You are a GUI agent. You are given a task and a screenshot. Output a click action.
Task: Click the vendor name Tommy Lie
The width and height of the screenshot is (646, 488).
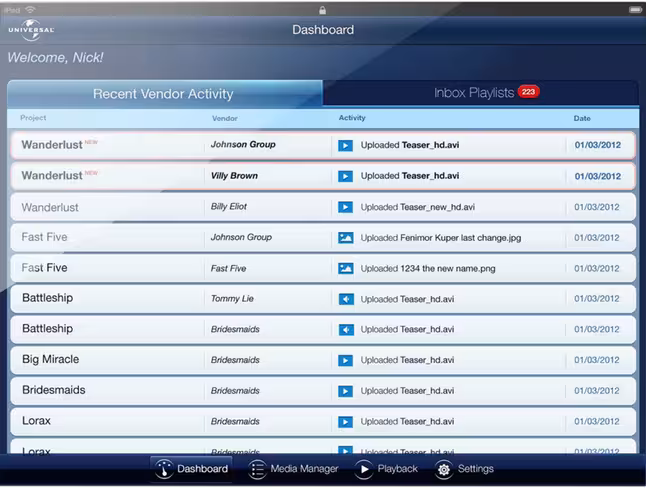[x=232, y=299]
